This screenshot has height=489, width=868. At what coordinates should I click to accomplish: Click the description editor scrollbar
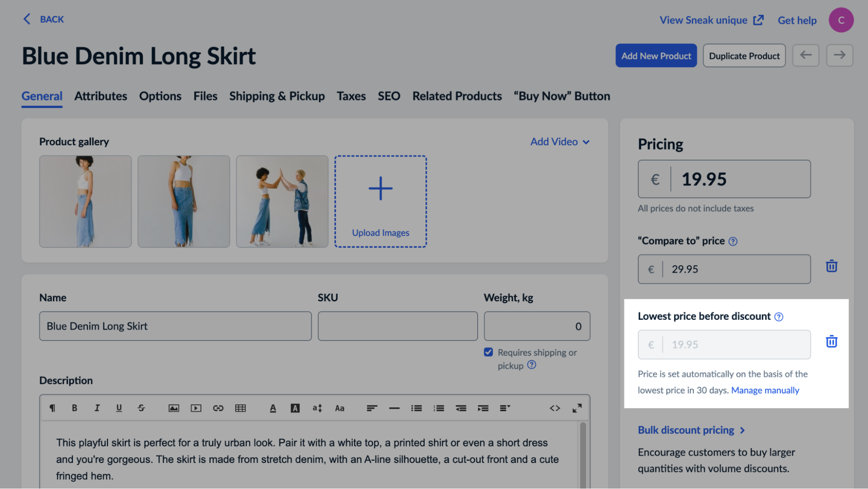pos(583,455)
